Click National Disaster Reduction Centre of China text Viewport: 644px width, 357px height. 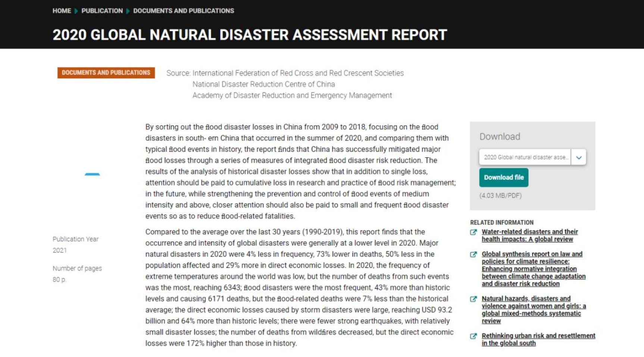264,84
